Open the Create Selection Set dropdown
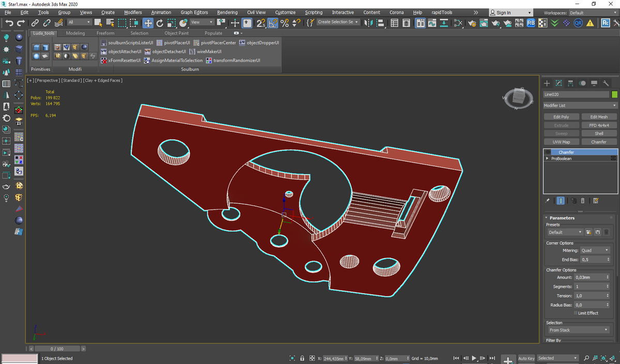The height and width of the screenshot is (364, 620). 338,22
